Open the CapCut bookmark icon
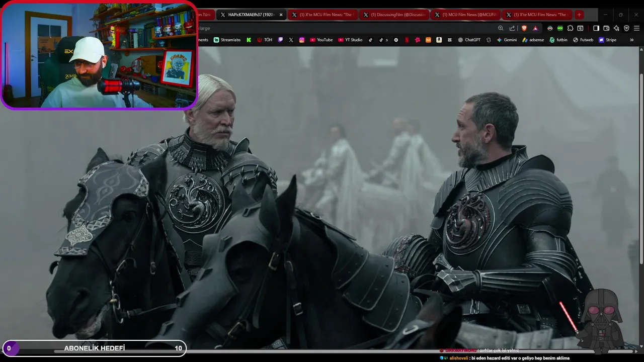Screen dimensions: 644x362 tap(450, 40)
